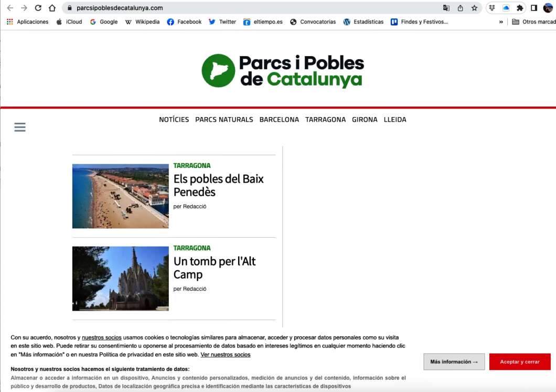556x392 pixels.
Task: Click the Google Translate icon in address bar
Action: click(446, 8)
